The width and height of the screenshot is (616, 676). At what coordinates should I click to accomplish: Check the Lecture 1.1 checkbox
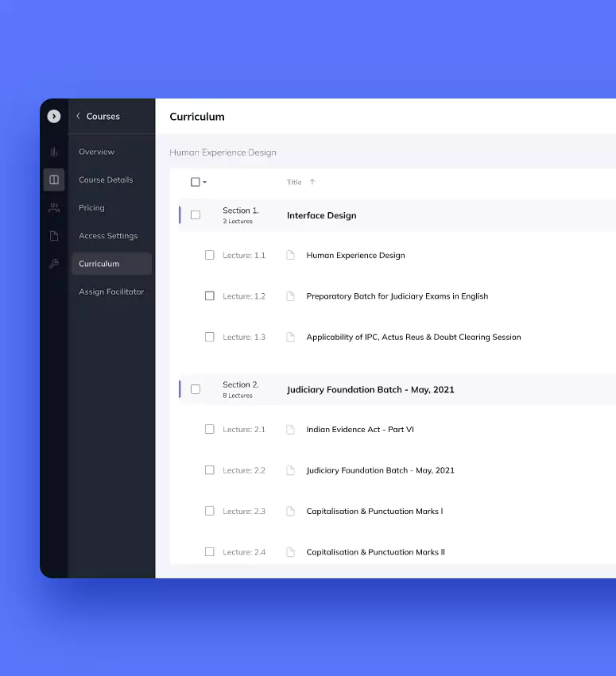pos(210,255)
